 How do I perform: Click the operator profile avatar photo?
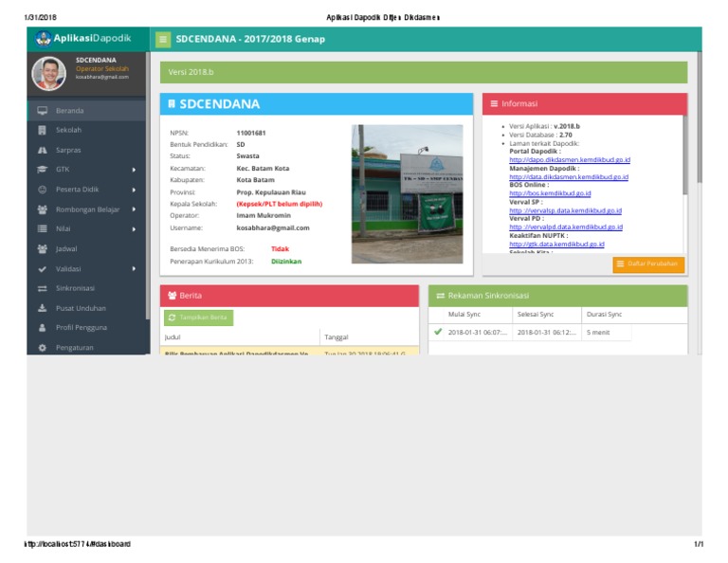coord(48,73)
